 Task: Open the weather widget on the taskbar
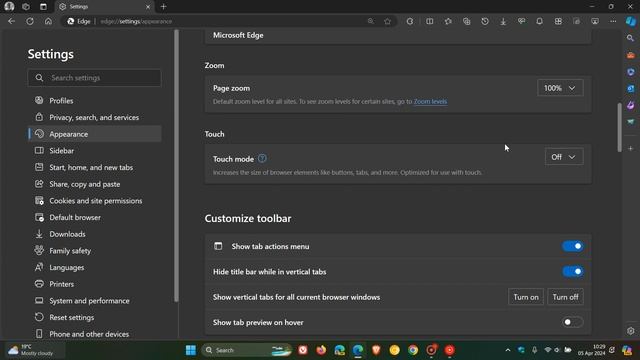click(x=35, y=350)
